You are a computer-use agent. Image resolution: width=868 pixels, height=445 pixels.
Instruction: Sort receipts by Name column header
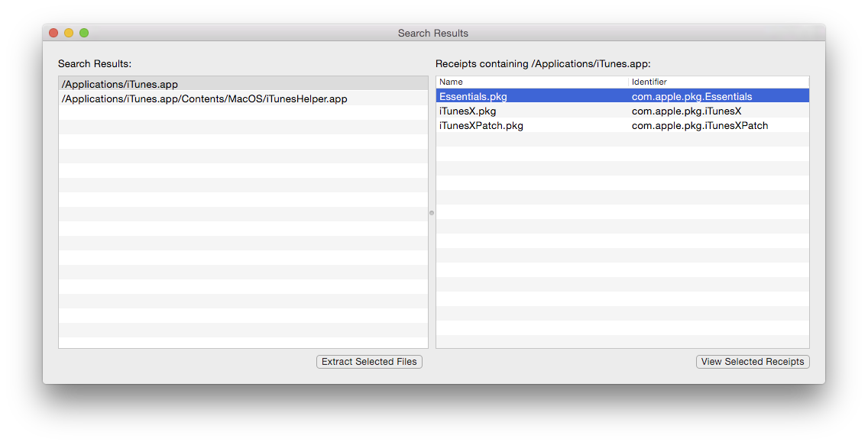pyautogui.click(x=531, y=82)
